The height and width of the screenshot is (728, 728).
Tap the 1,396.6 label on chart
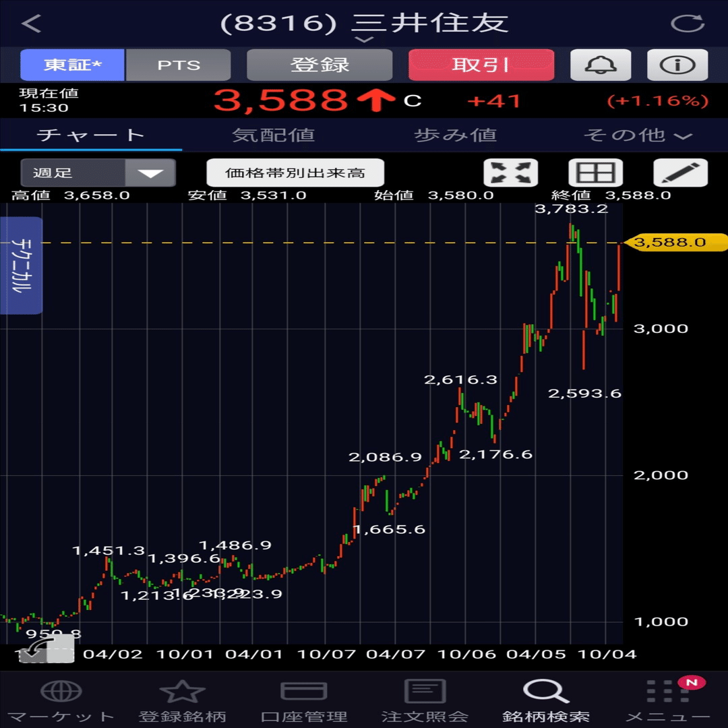(184, 558)
